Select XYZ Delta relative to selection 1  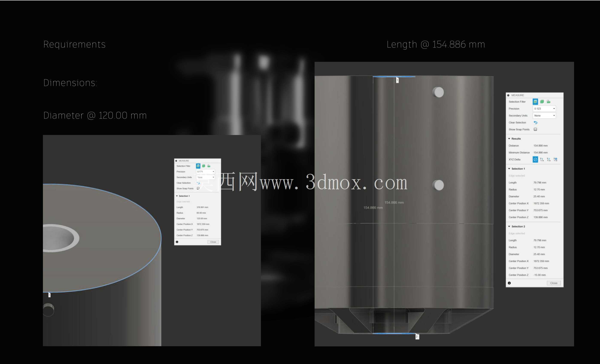[542, 159]
